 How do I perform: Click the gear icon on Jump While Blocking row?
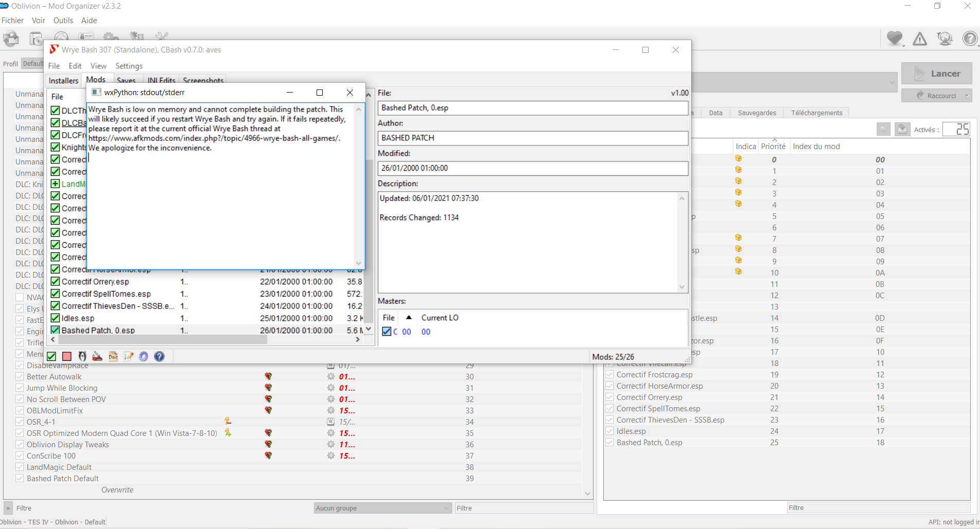point(331,388)
